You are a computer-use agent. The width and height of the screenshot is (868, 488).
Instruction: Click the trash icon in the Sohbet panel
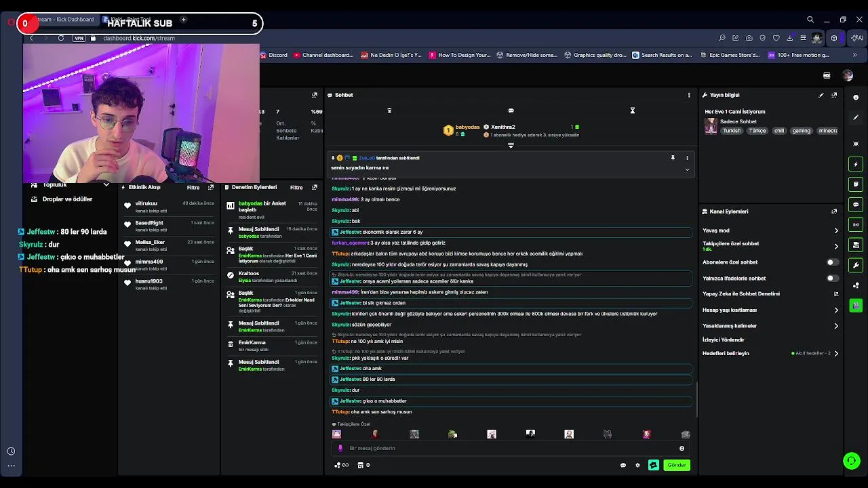click(x=389, y=110)
